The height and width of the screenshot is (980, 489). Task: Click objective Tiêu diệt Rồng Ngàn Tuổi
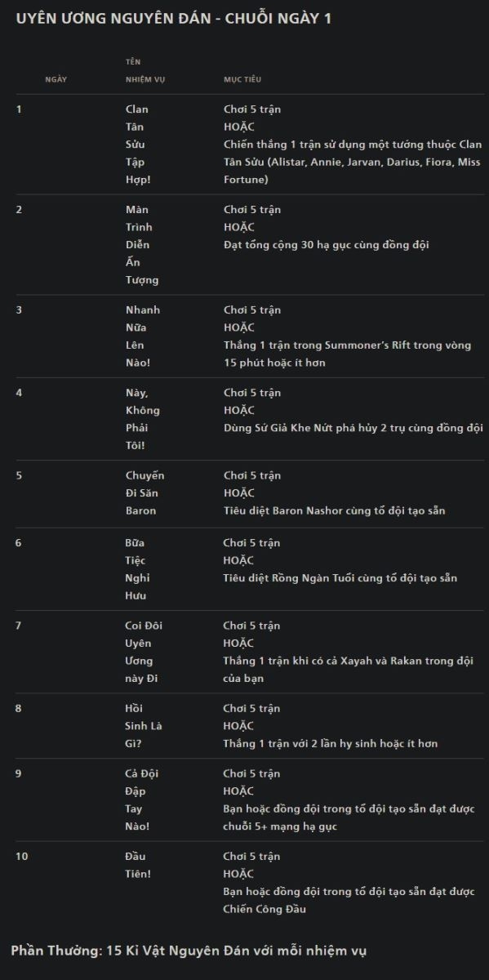tap(340, 578)
